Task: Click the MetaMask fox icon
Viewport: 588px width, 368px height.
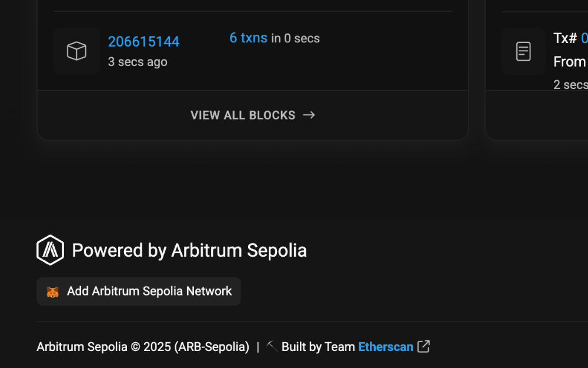Action: pos(53,291)
